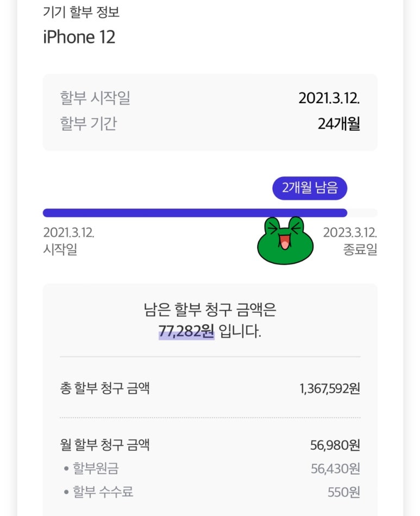
Task: Click the purple installment progress bar
Action: 195,213
